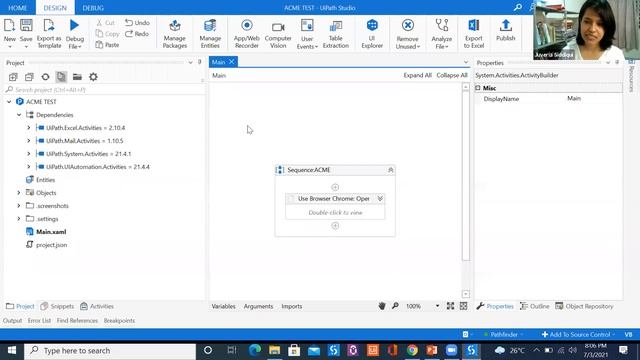Click Remove Unused button
Viewport: 640px width, 360px height.
[407, 34]
